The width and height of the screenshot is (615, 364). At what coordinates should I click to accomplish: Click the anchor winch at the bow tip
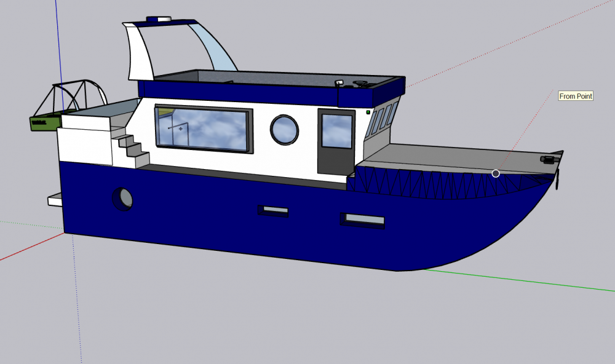click(x=549, y=159)
